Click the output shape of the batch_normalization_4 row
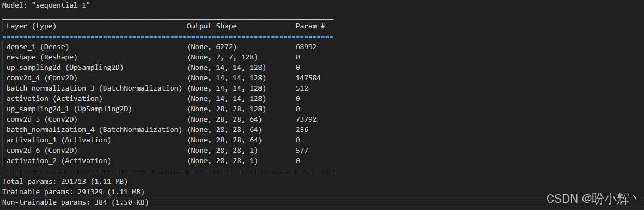This screenshot has width=644, height=210. pos(224,129)
